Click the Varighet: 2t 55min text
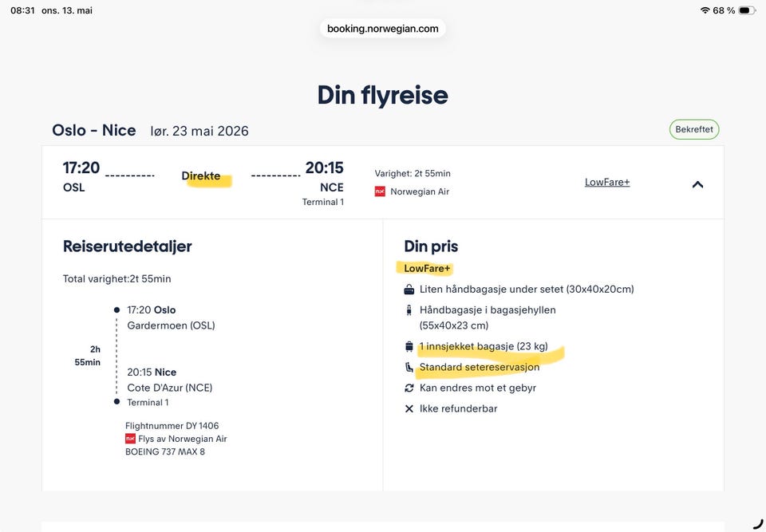Image resolution: width=766 pixels, height=532 pixels. 413,173
